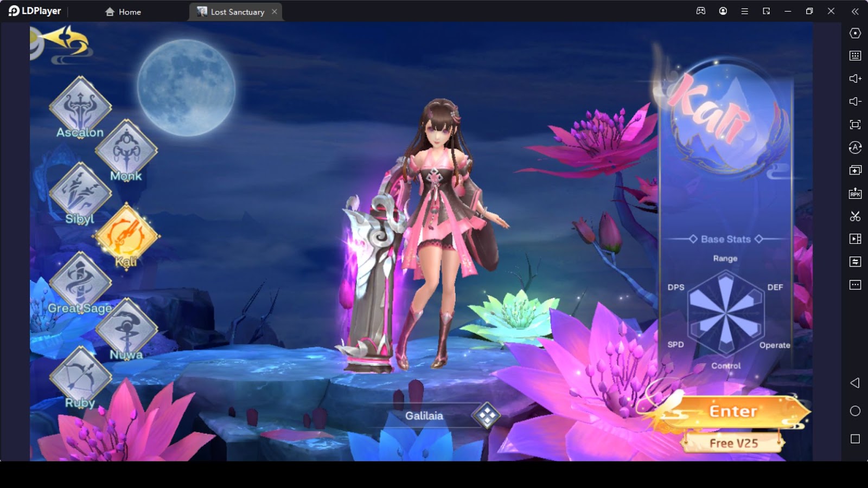Switch to the LDPlayer Home tab

[x=123, y=12]
